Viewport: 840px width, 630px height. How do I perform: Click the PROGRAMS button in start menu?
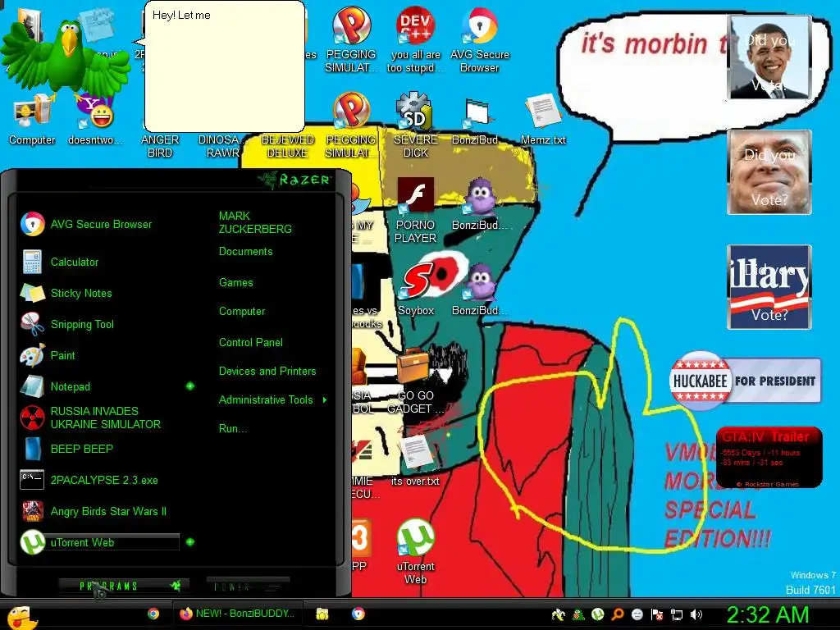coord(124,586)
